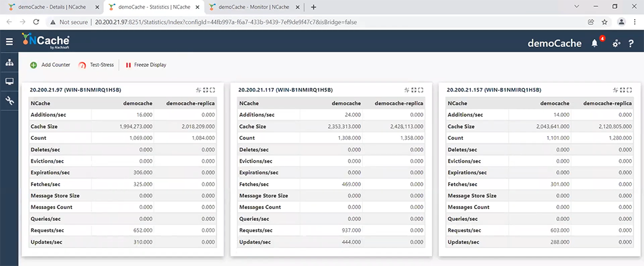644x266 pixels.
Task: Click the minimize arrows icon on 20.200.21.157 panel
Action: 616,90
